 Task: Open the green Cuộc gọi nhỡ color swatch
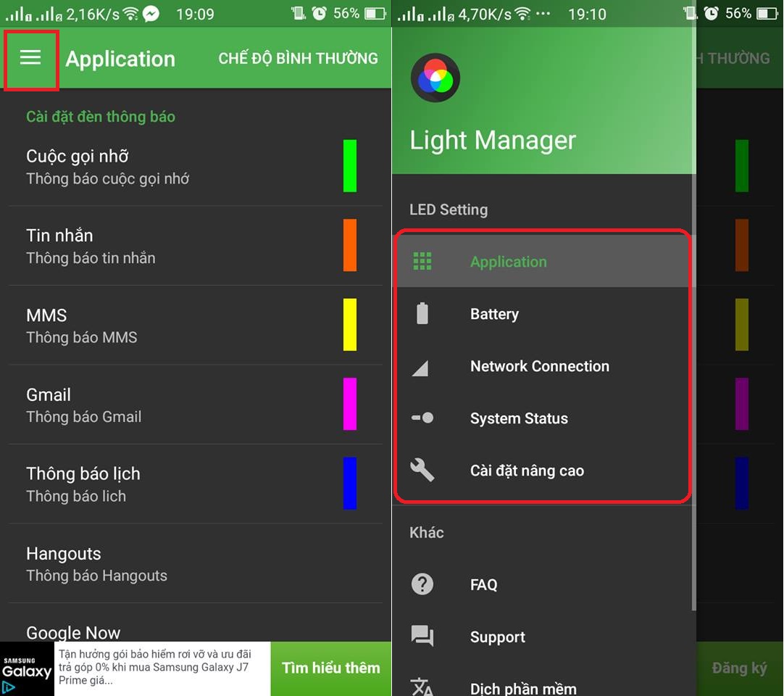349,165
